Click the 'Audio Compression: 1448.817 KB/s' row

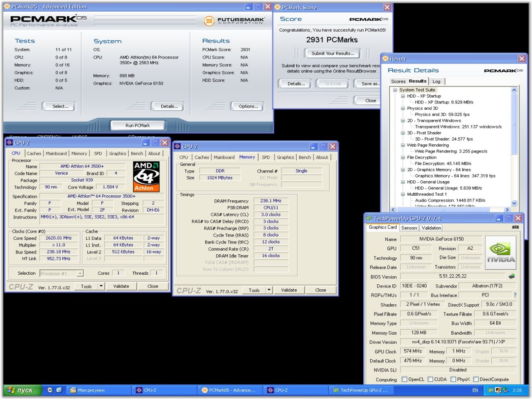[450, 200]
